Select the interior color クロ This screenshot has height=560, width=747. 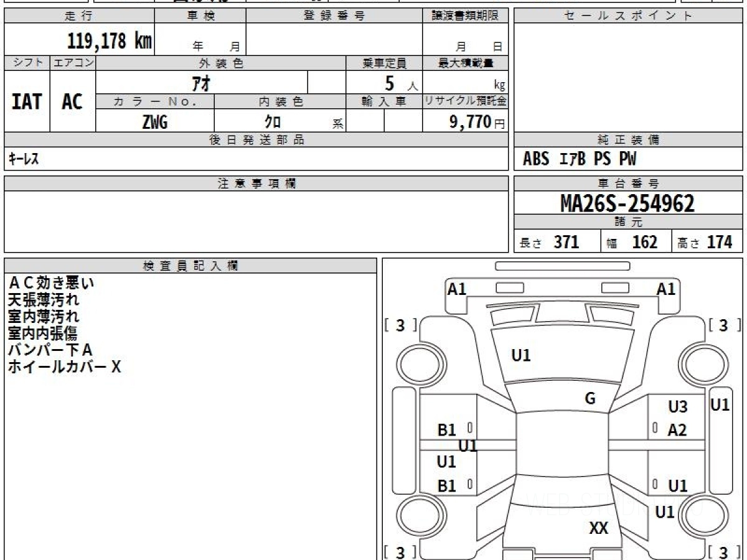pos(273,122)
